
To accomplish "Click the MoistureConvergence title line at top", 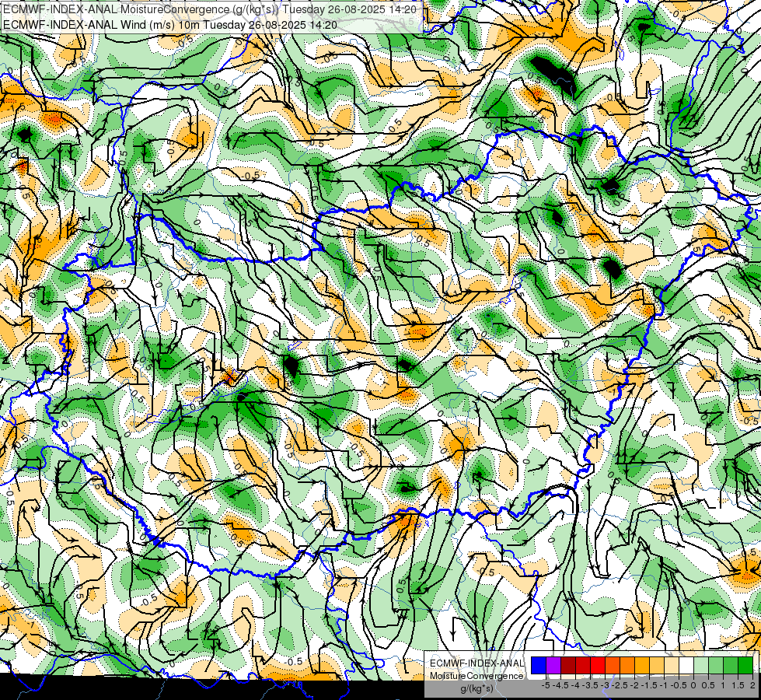I will click(x=209, y=9).
